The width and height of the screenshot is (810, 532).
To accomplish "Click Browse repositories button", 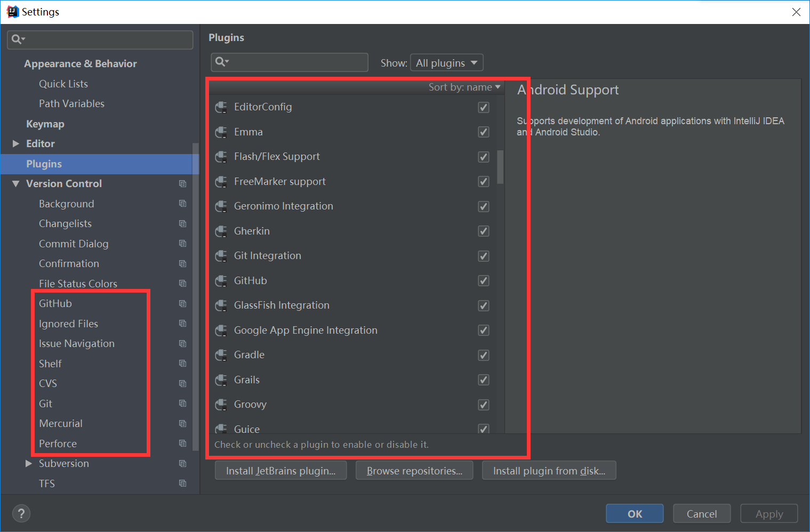I will (414, 471).
